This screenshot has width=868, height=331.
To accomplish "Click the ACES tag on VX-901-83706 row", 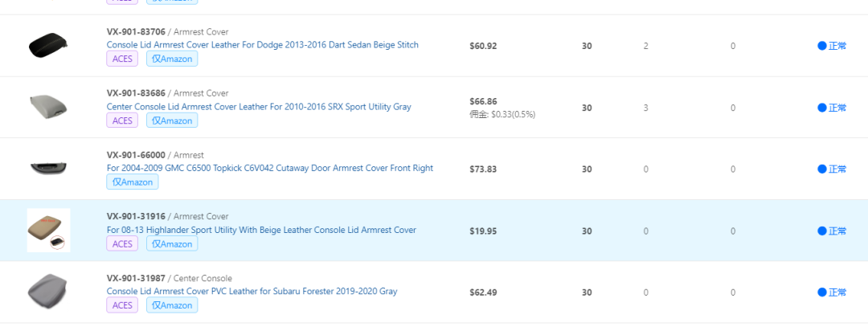I will pos(122,59).
